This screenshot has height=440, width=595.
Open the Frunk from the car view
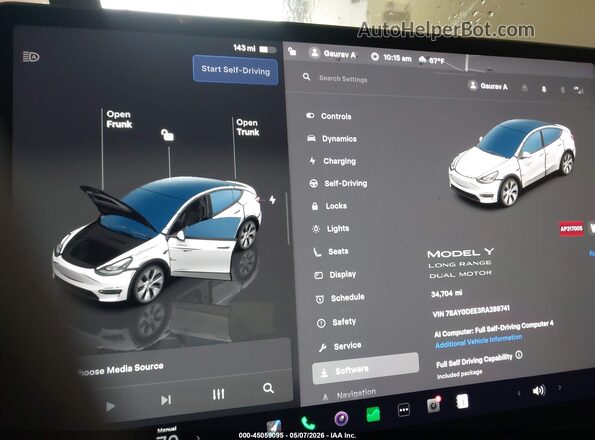[119, 119]
